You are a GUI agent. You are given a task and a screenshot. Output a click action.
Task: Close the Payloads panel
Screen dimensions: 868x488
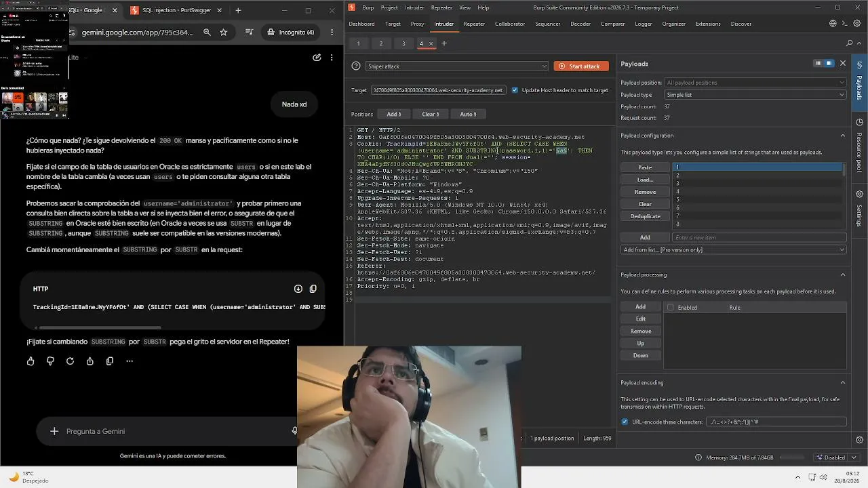coord(843,64)
